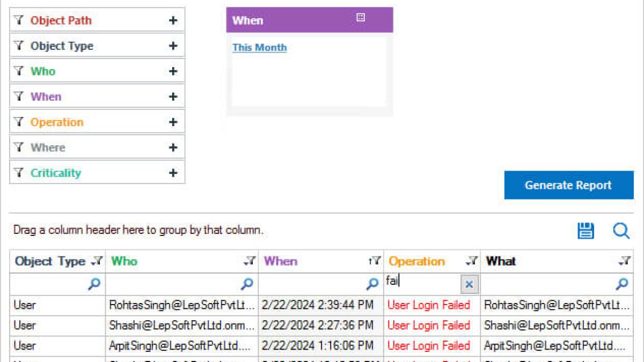Add the Operation filter using plus sign

pos(173,122)
